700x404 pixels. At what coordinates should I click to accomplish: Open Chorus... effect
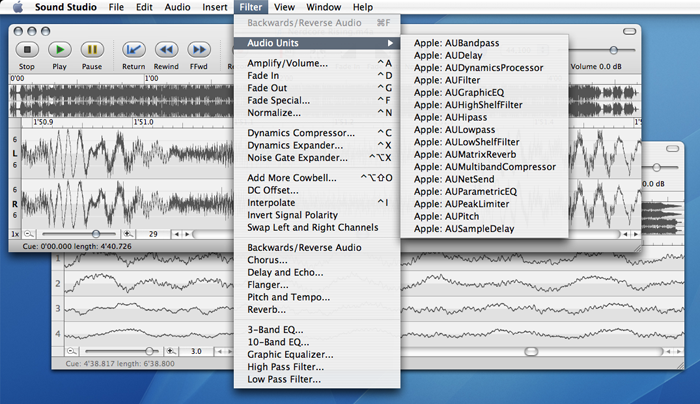pyautogui.click(x=317, y=260)
